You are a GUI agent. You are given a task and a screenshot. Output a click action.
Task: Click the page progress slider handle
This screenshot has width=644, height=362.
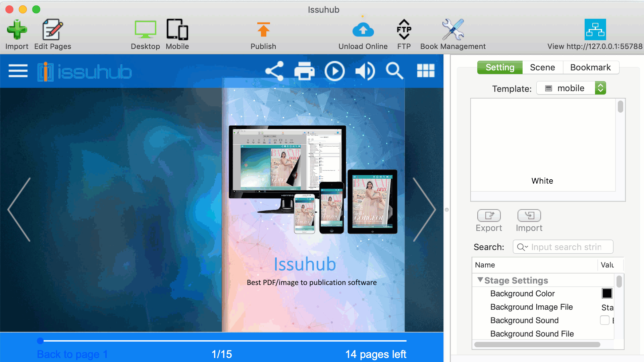pyautogui.click(x=40, y=341)
